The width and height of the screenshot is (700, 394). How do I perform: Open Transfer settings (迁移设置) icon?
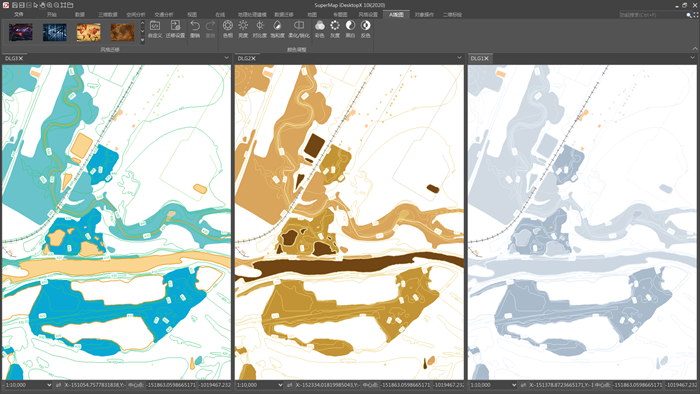point(175,29)
